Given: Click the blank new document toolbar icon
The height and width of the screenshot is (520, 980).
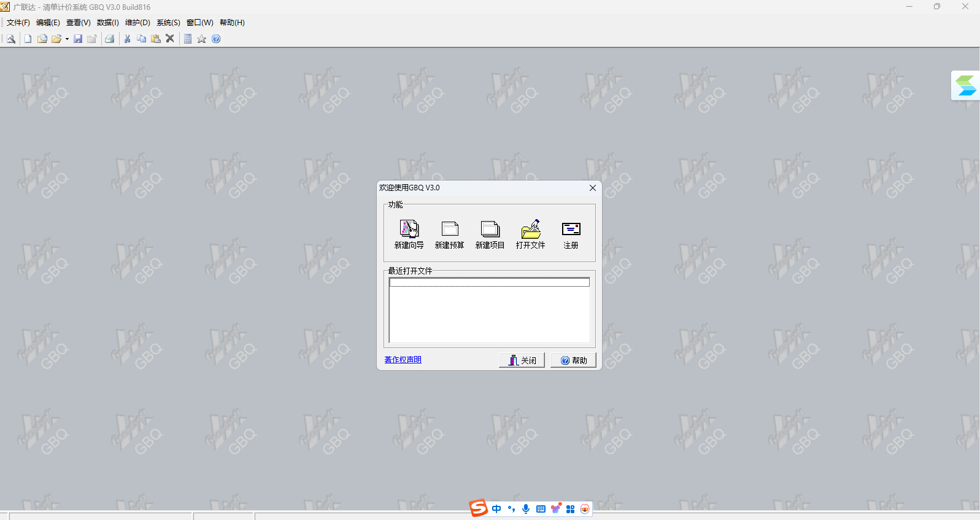Looking at the screenshot, I should coord(28,39).
